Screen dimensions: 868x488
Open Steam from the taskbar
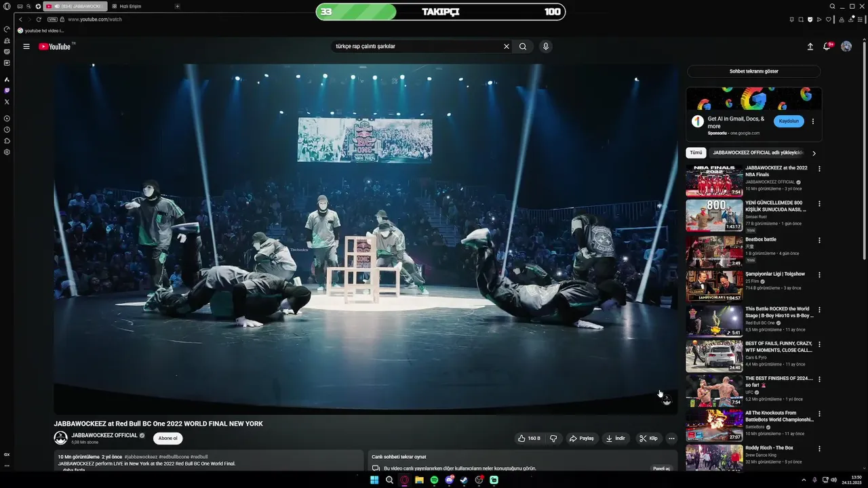click(464, 480)
